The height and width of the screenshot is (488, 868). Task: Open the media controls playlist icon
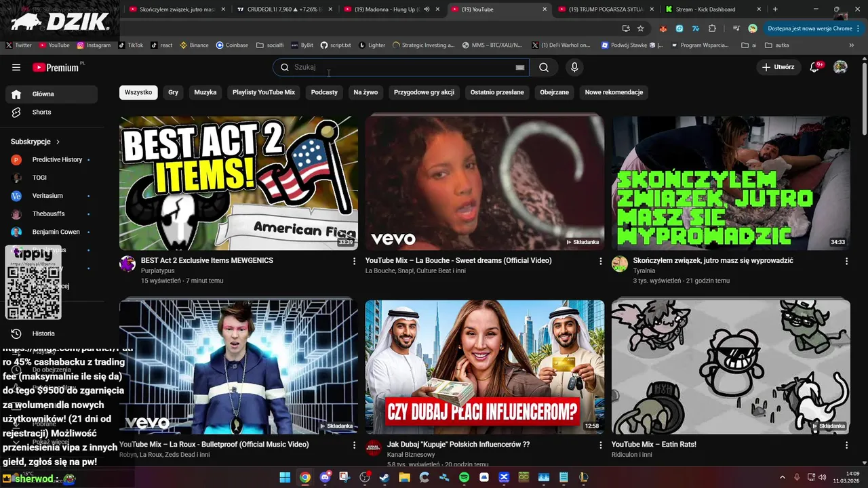736,28
